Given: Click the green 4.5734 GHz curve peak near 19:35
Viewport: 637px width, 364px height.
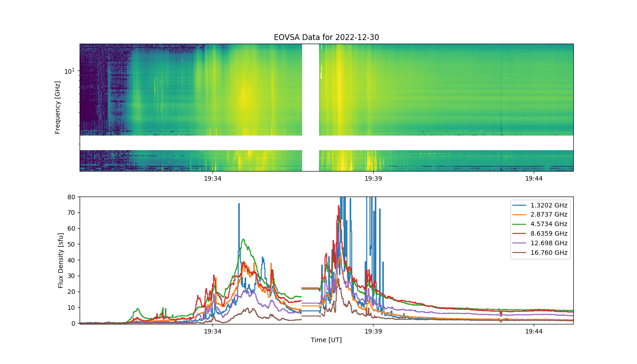Looking at the screenshot, I should click(x=244, y=239).
